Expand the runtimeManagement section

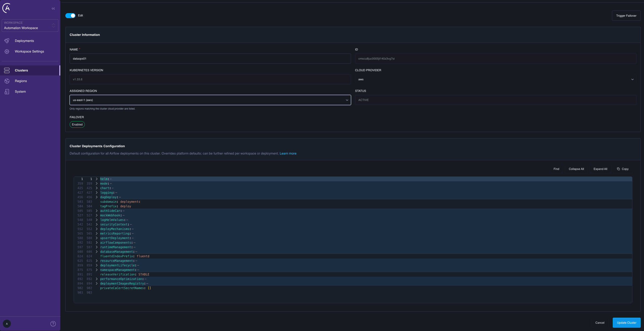point(97,247)
